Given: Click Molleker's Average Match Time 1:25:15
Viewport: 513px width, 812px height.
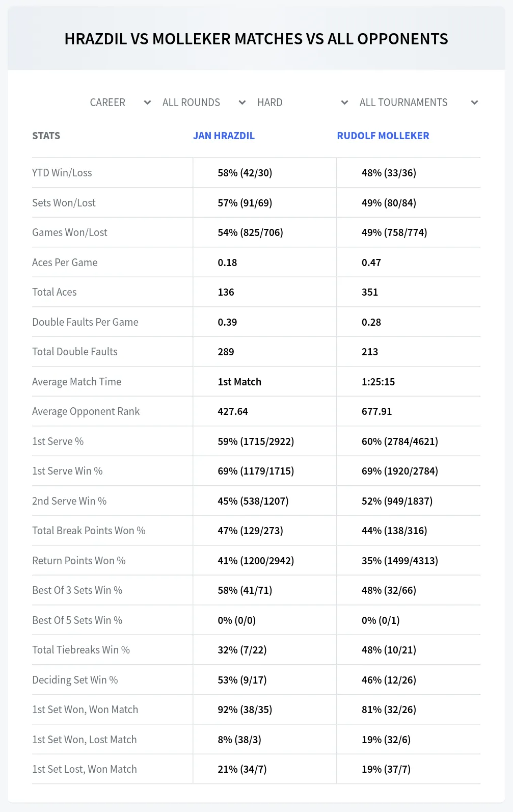Looking at the screenshot, I should (x=379, y=382).
